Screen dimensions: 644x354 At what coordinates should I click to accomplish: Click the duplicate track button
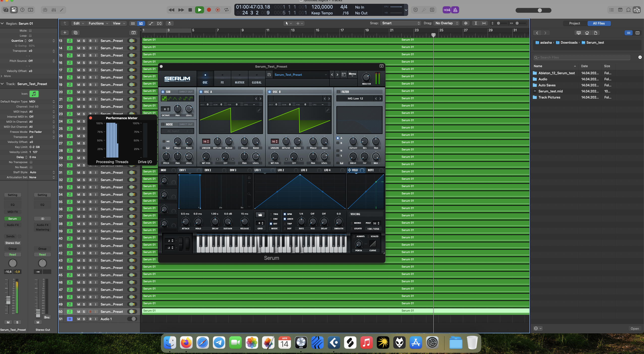coord(75,33)
